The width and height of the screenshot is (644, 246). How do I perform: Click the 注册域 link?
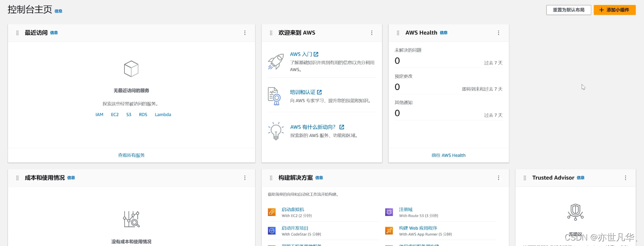405,209
